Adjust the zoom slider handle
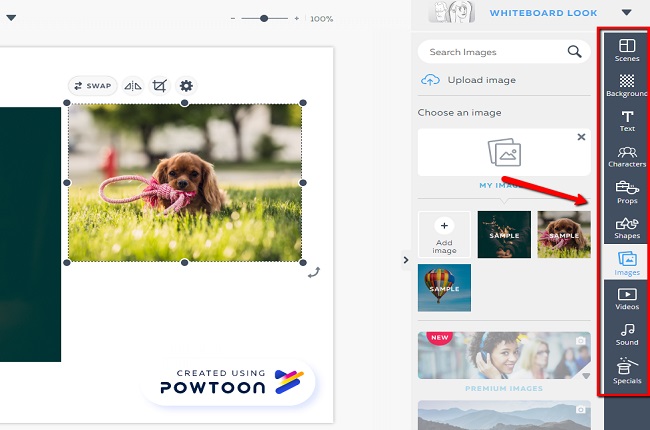The height and width of the screenshot is (430, 650). pos(265,18)
